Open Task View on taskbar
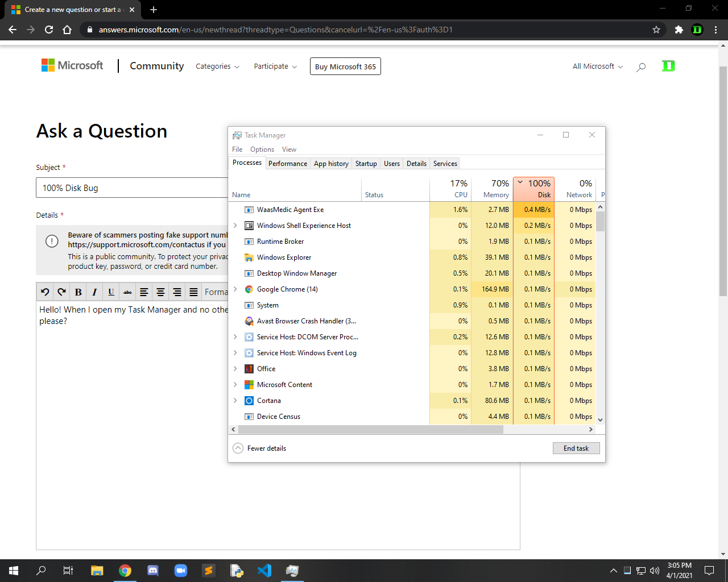 68,571
